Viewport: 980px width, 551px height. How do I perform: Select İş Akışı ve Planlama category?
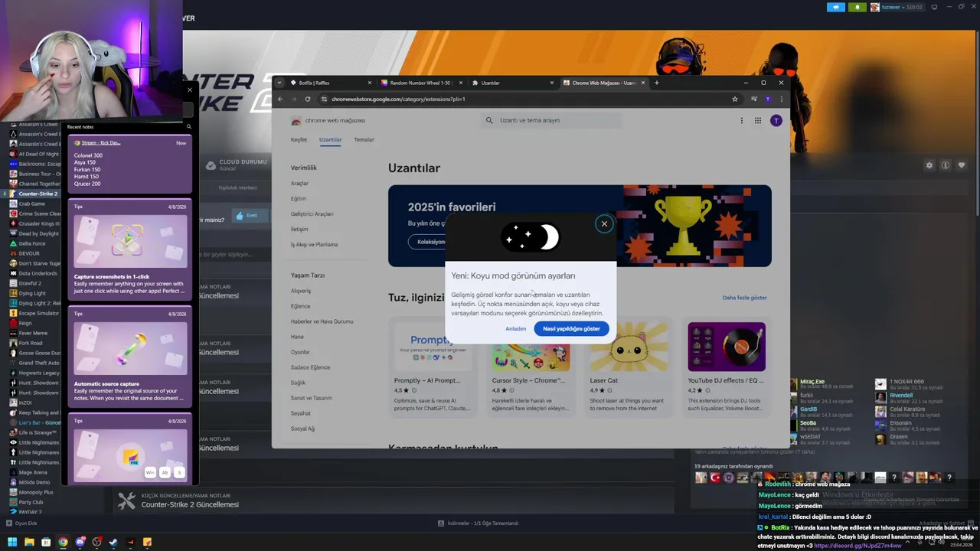click(x=314, y=245)
